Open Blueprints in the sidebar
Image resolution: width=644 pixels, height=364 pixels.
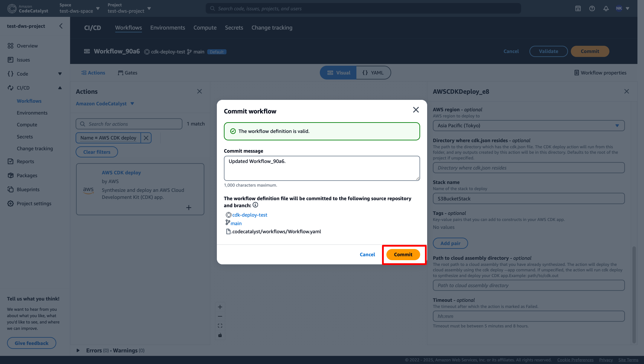28,189
